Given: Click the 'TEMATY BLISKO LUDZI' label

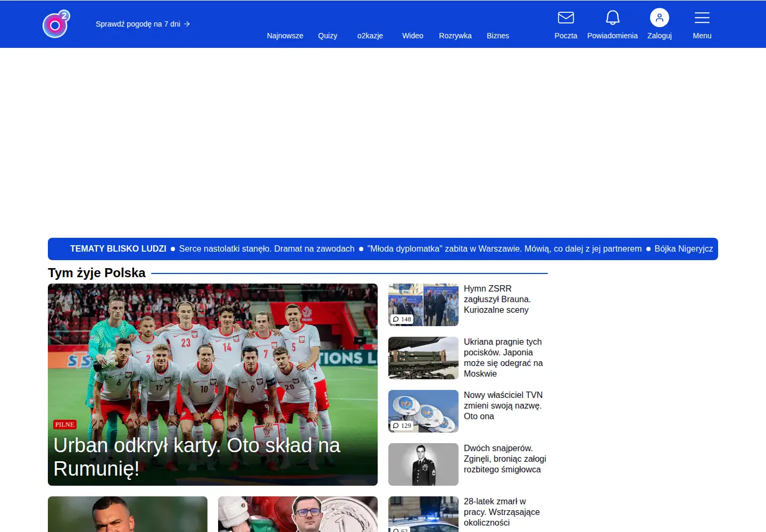Looking at the screenshot, I should pos(118,248).
